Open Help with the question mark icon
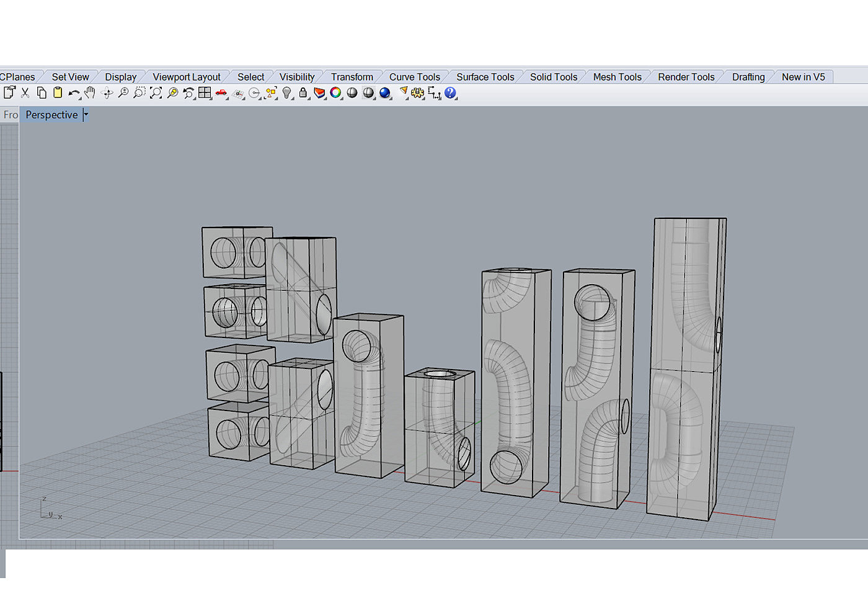Image resolution: width=868 pixels, height=614 pixels. point(450,93)
